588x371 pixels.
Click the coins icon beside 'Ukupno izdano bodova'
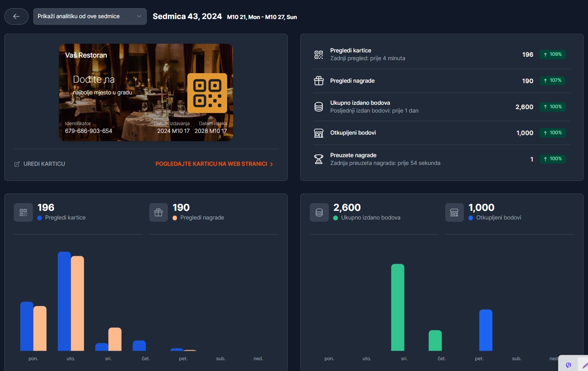coord(318,107)
